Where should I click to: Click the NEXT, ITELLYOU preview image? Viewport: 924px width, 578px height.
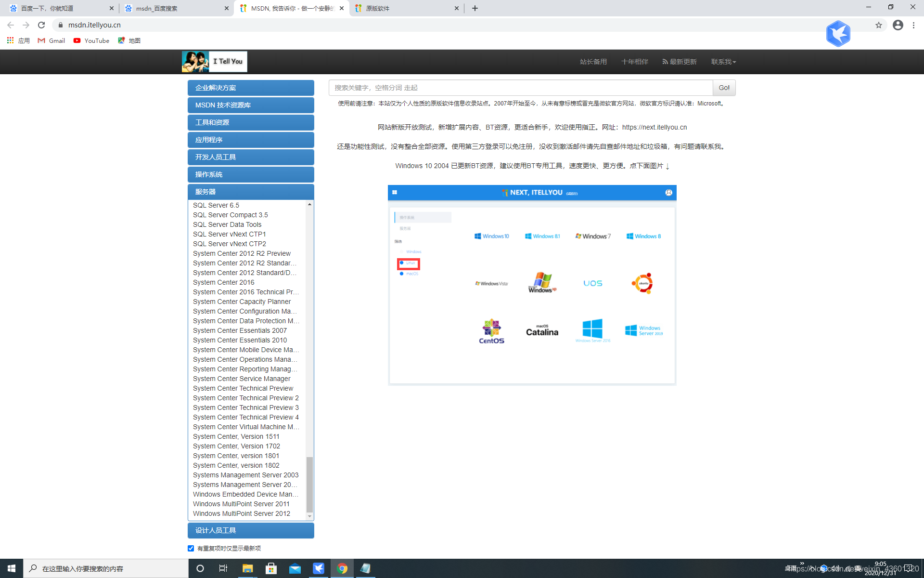coord(532,285)
